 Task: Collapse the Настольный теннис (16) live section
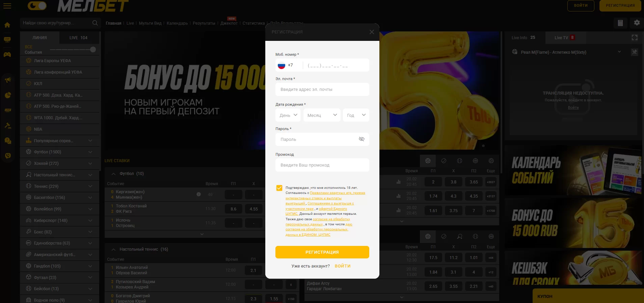(113, 249)
